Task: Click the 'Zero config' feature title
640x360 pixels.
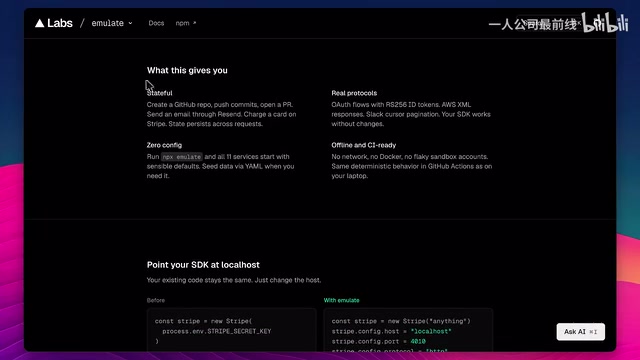Action: pyautogui.click(x=164, y=145)
